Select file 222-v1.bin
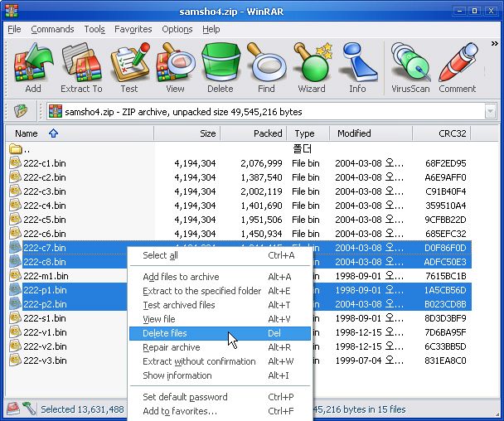This screenshot has height=421, width=504. (45, 332)
